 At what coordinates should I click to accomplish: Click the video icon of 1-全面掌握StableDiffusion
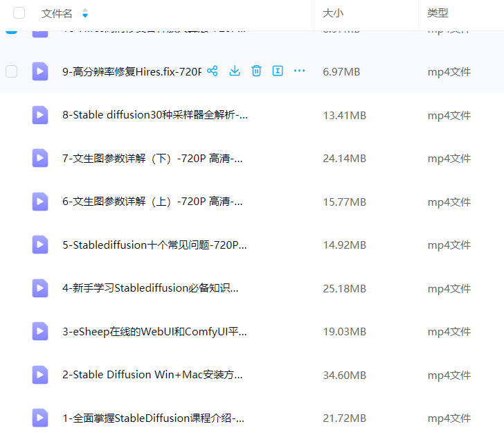40,418
